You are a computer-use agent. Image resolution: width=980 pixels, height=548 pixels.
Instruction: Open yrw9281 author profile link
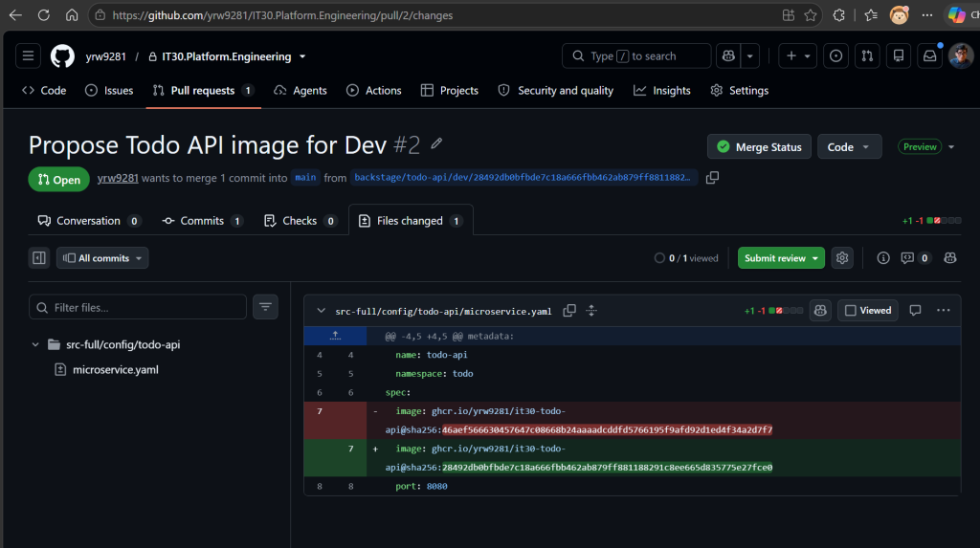coord(118,178)
